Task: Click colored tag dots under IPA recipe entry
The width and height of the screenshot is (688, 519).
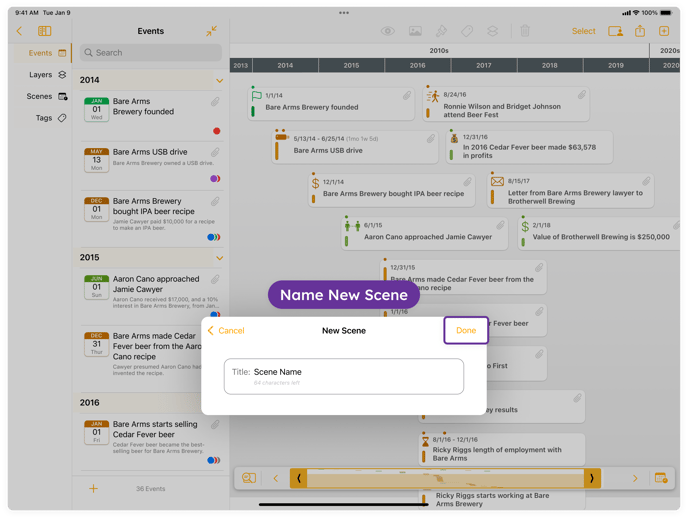Action: [x=214, y=237]
